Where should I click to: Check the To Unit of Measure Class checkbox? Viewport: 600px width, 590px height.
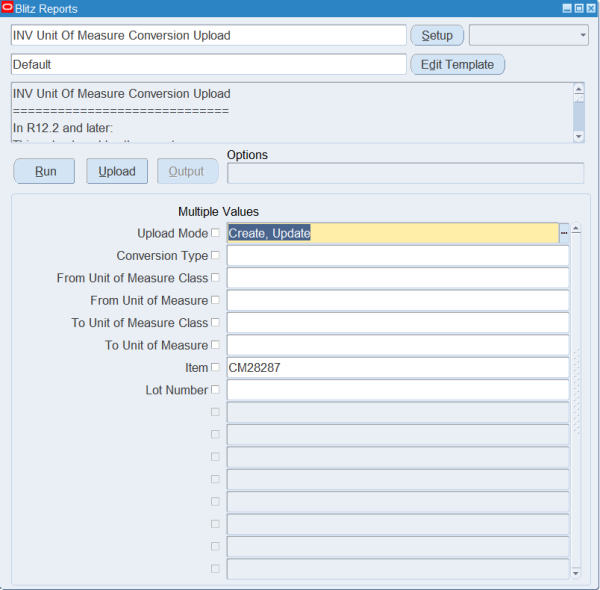[215, 322]
